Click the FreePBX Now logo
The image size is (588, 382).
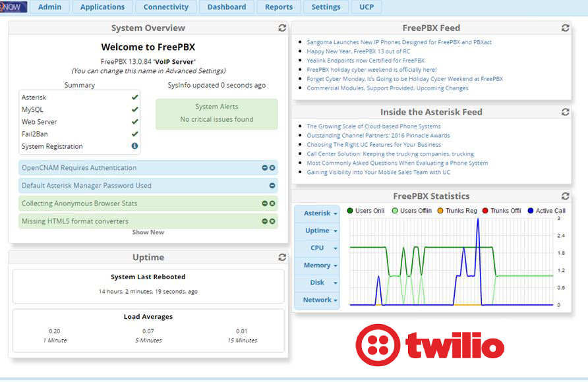click(x=13, y=7)
